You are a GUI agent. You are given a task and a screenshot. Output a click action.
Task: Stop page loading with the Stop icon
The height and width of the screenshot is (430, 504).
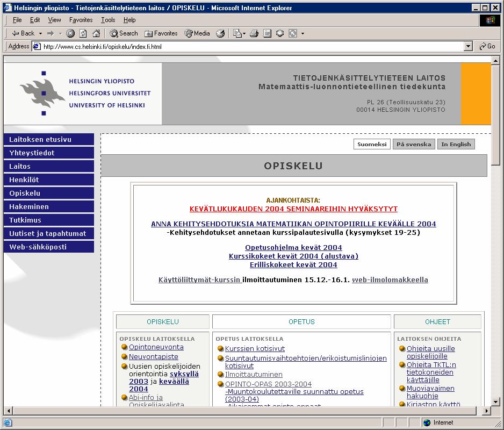click(x=70, y=33)
